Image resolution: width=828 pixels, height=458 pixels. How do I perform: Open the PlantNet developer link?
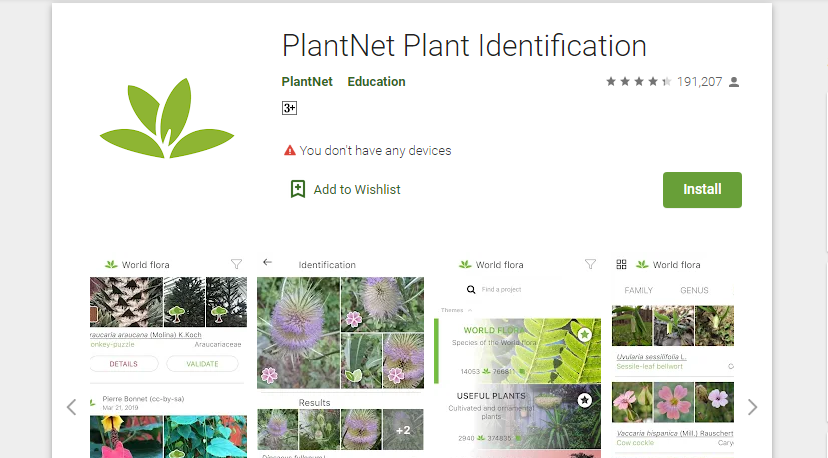(307, 81)
